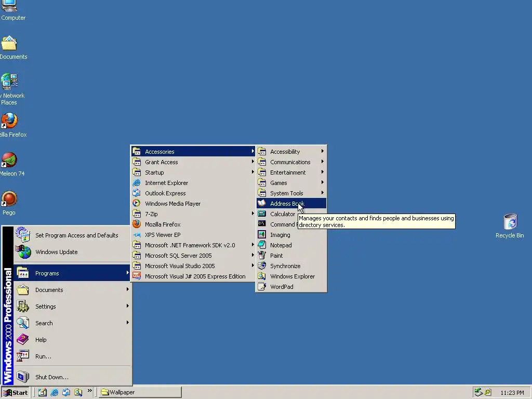Image resolution: width=532 pixels, height=399 pixels.
Task: Click Show Desktop quick launch icon
Action: pos(43,392)
